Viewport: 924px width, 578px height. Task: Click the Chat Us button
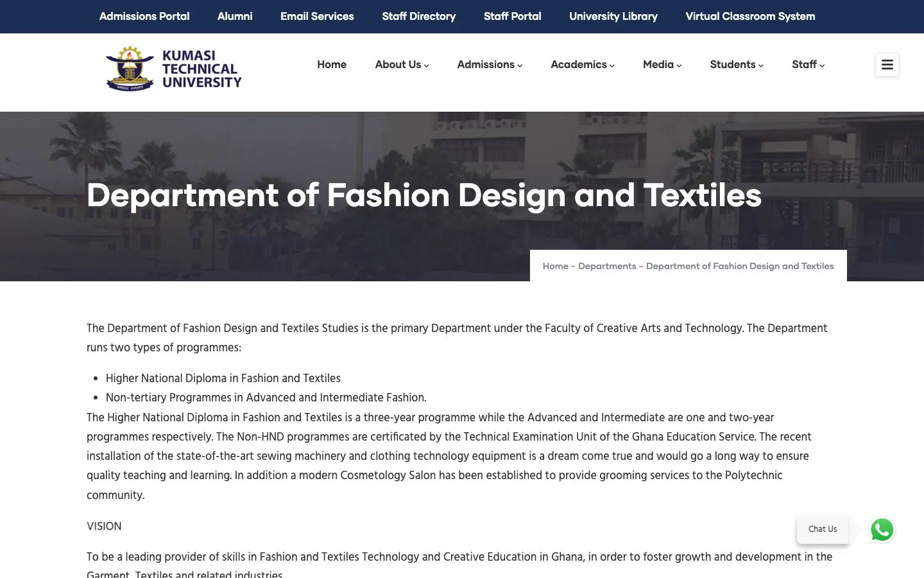pyautogui.click(x=823, y=529)
